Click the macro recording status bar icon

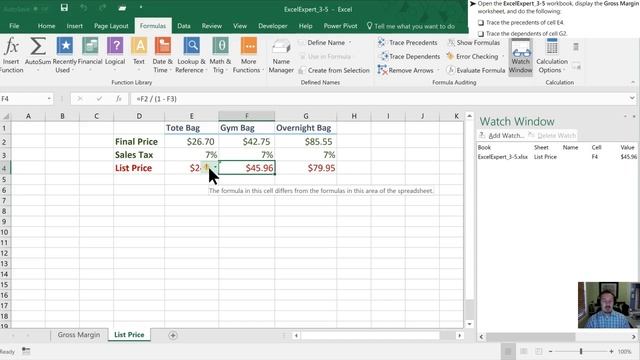point(26,351)
